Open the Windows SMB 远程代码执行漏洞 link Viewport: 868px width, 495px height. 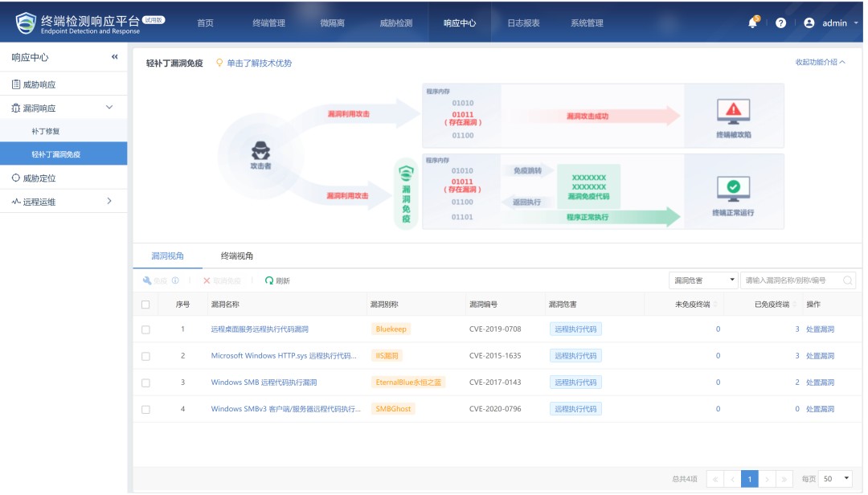pyautogui.click(x=264, y=382)
